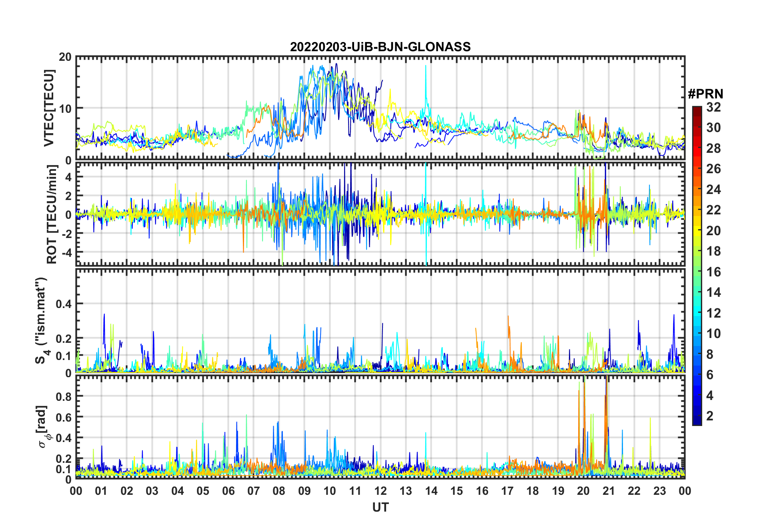This screenshot has height=532, width=761.
Task: Click colorbar tick label 18
Action: (x=713, y=251)
